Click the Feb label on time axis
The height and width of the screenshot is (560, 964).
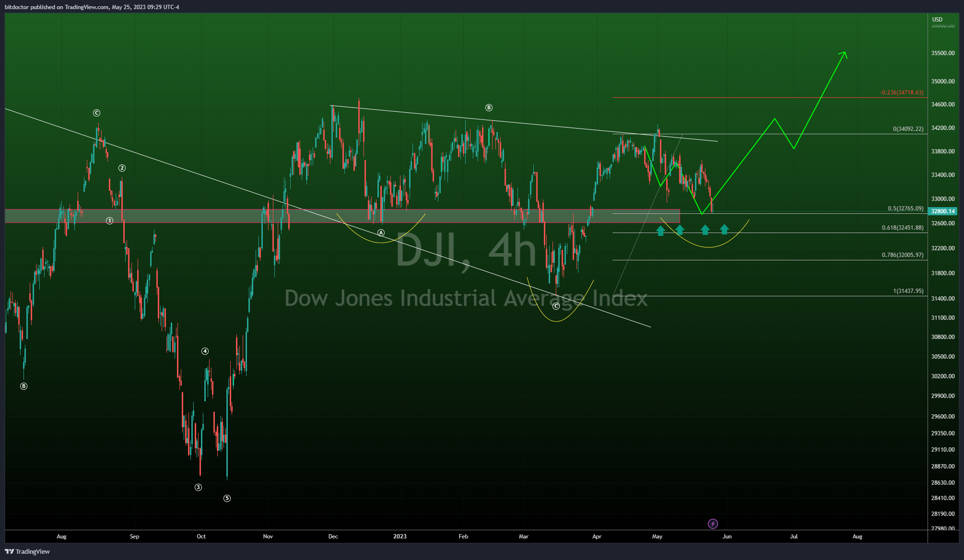pos(463,537)
